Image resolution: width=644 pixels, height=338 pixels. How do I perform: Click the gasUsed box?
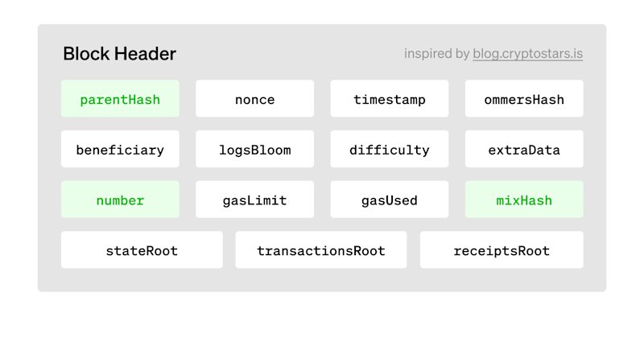pos(390,200)
